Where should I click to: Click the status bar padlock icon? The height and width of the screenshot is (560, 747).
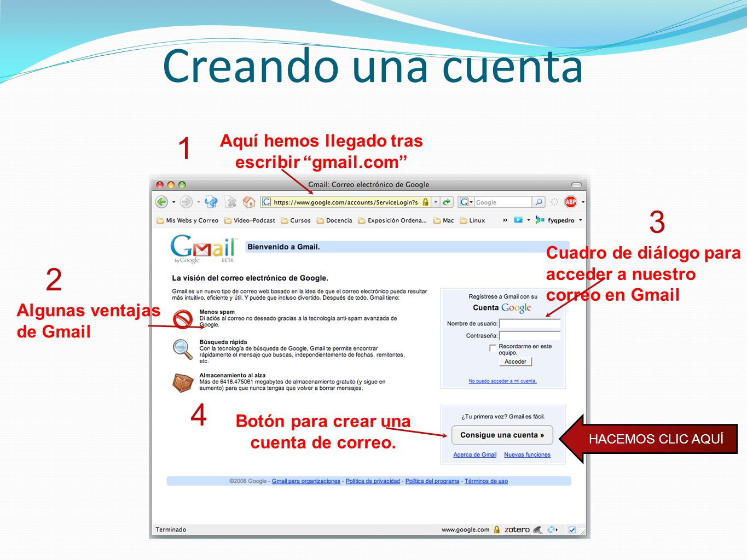497,529
